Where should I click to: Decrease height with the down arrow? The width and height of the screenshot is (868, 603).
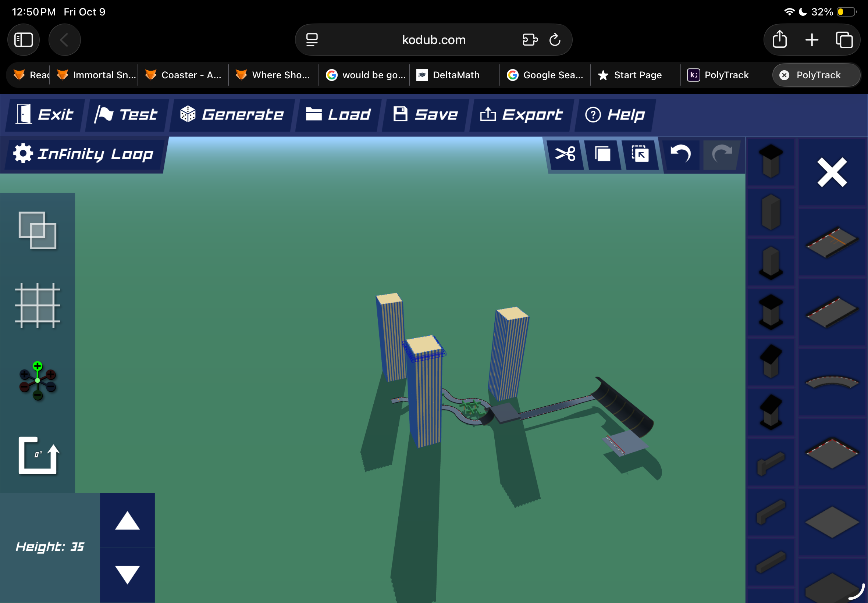point(127,575)
